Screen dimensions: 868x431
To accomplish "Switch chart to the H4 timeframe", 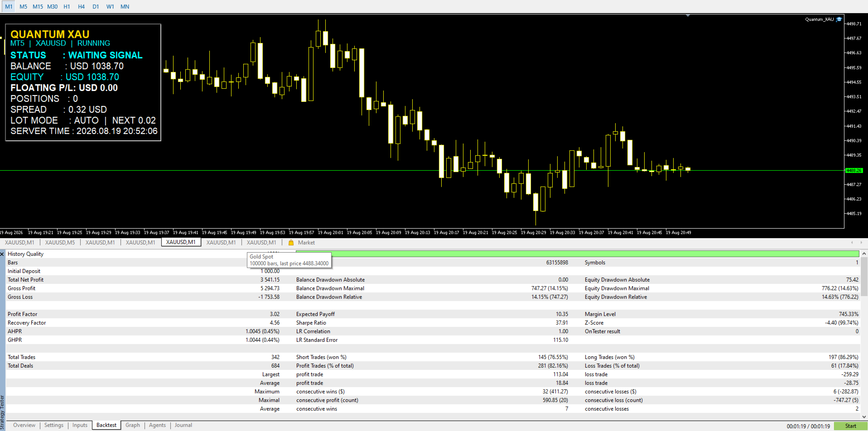I will coord(81,6).
